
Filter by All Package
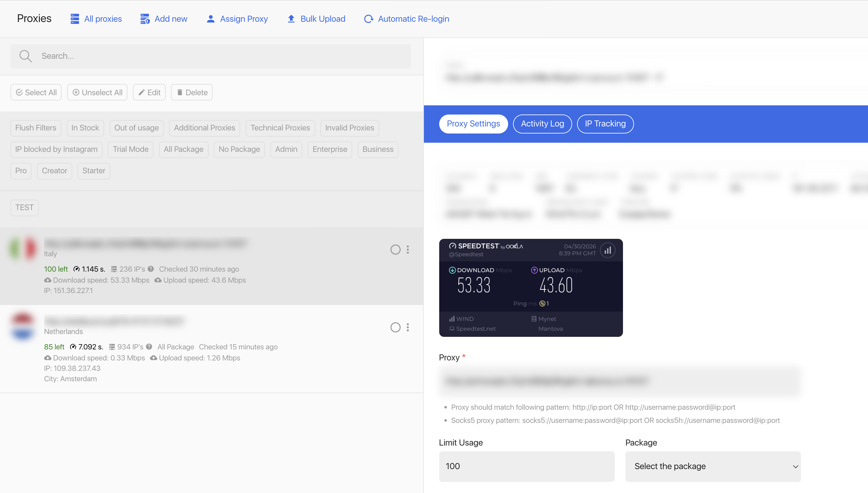183,149
